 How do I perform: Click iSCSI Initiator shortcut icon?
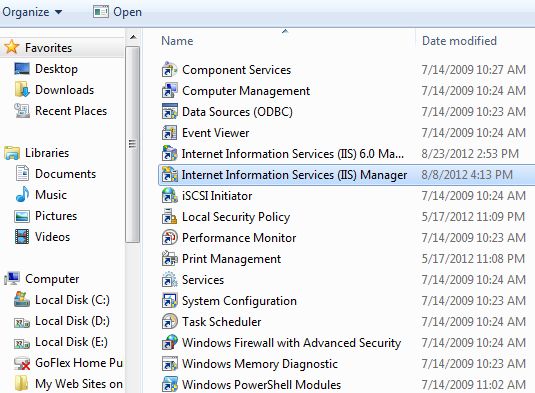click(170, 195)
